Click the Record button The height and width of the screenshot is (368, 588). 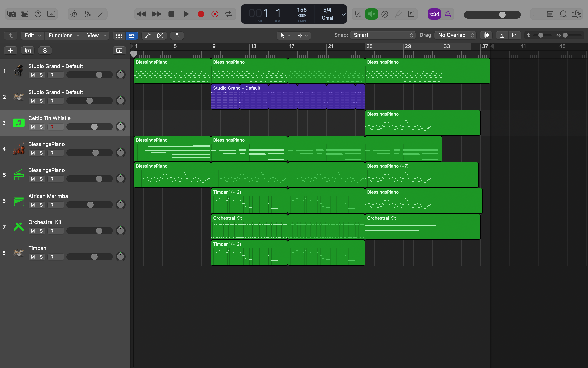point(201,14)
